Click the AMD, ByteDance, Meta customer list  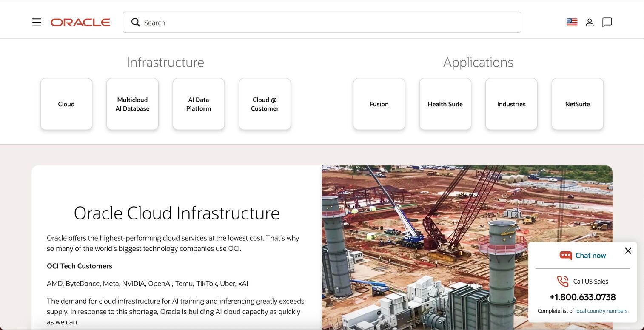click(x=148, y=284)
